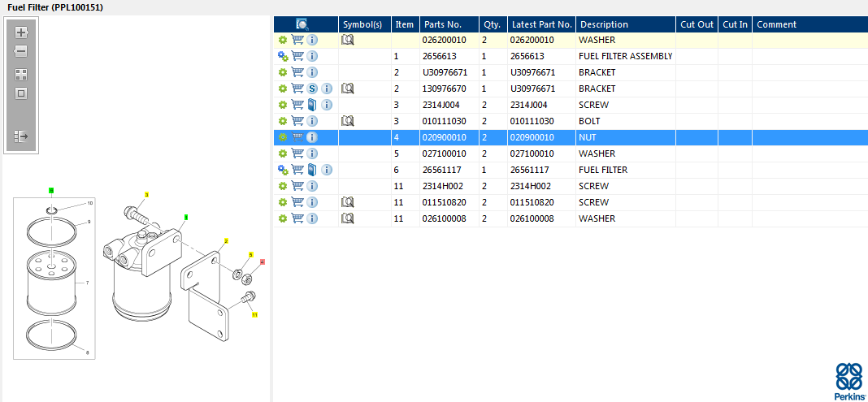Image resolution: width=868 pixels, height=402 pixels.
Task: Click part number '130976670'
Action: [444, 89]
